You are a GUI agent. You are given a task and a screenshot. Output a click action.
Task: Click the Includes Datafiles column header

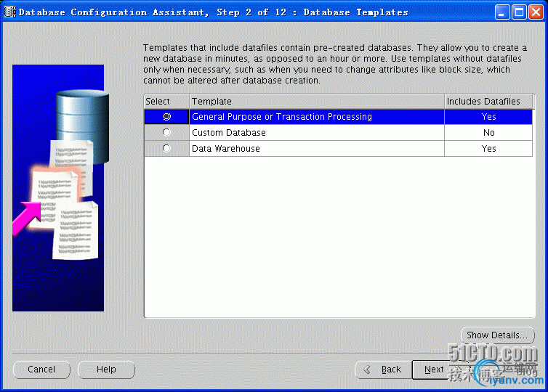coord(488,101)
